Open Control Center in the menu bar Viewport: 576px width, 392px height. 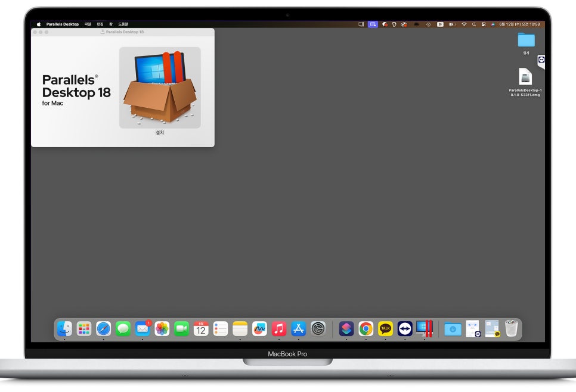point(484,24)
